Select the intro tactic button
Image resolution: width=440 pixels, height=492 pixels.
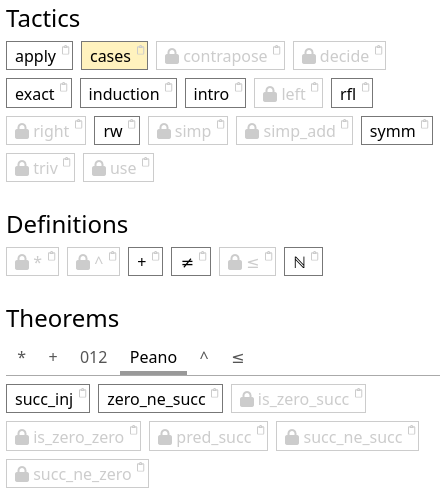click(x=215, y=93)
